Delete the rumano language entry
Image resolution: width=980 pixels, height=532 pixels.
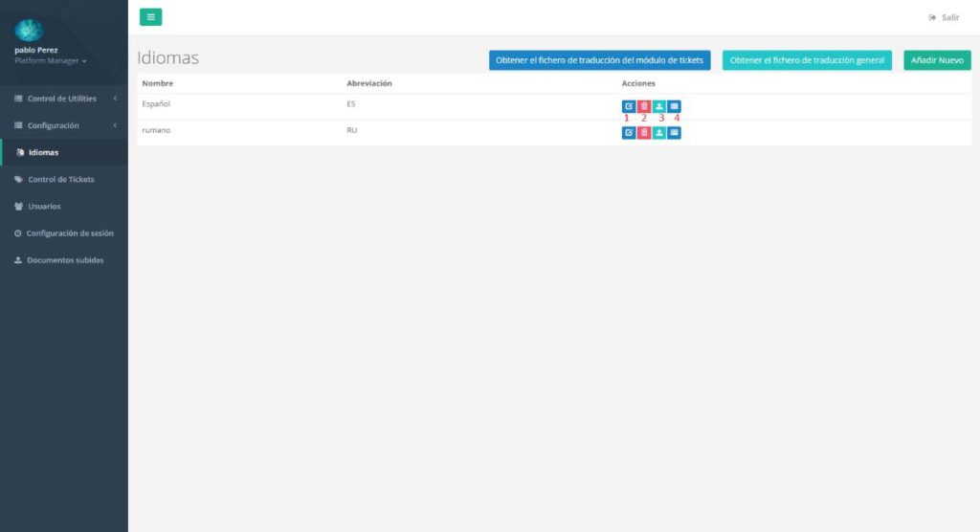[644, 133]
